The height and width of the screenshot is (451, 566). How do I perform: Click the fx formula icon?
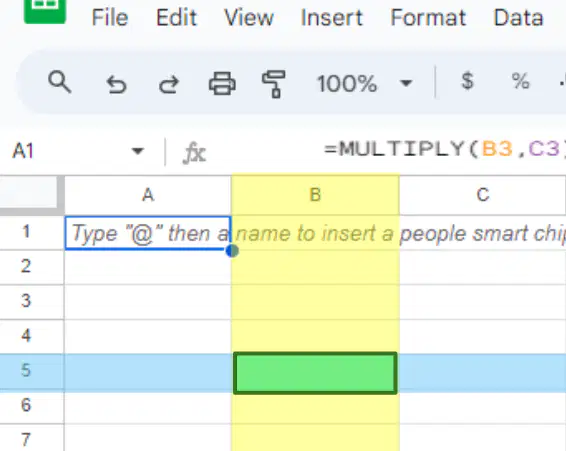coord(195,153)
